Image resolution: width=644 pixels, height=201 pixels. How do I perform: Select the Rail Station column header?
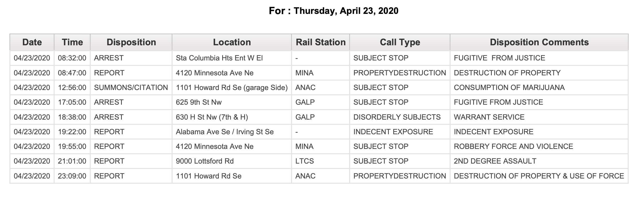click(x=321, y=42)
